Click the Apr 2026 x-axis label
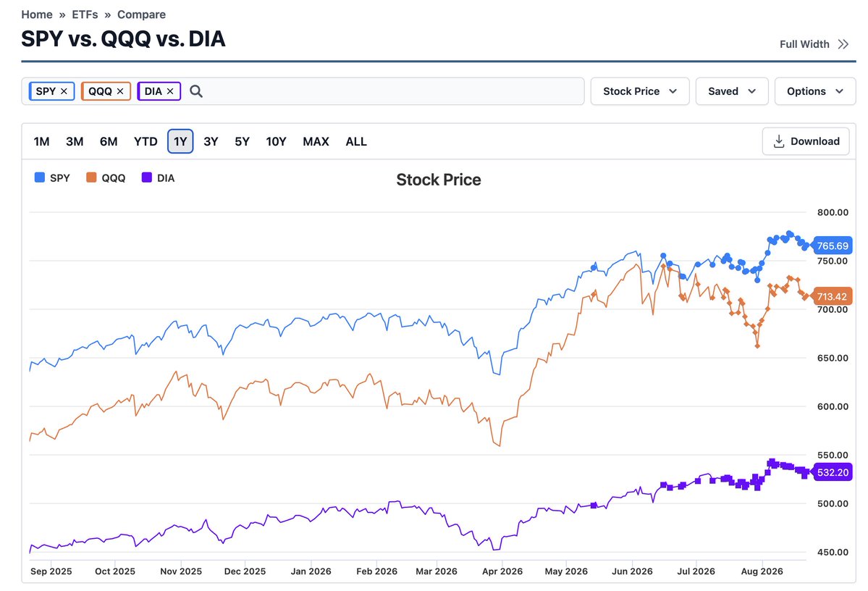The image size is (868, 591). 502,571
